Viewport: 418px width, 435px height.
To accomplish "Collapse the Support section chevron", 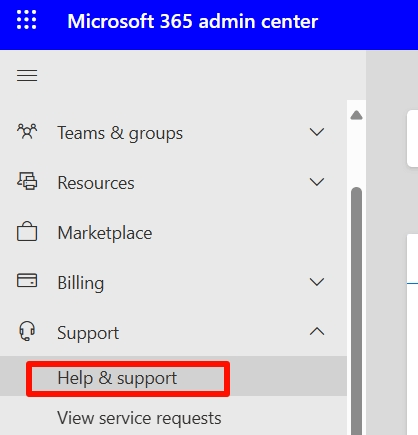I will (x=317, y=331).
